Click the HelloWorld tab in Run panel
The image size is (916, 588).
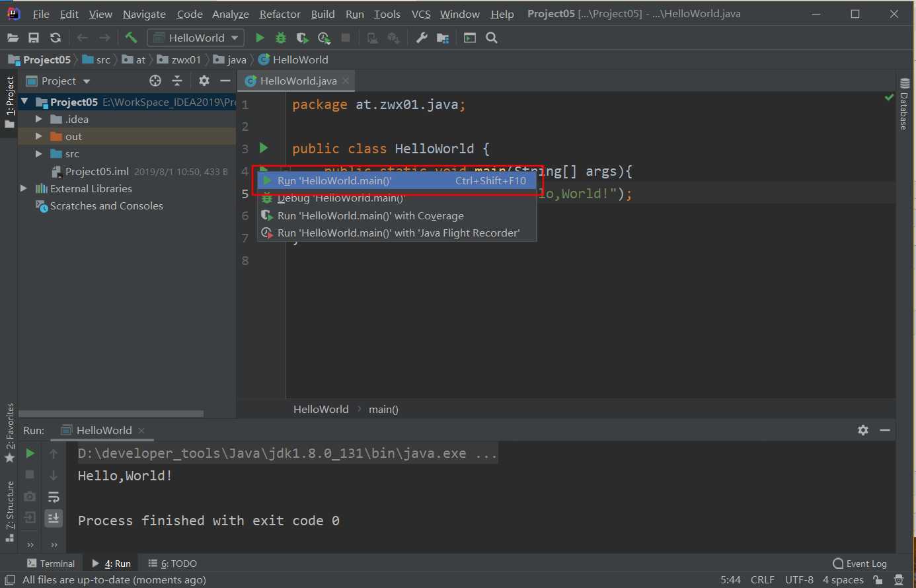click(103, 430)
